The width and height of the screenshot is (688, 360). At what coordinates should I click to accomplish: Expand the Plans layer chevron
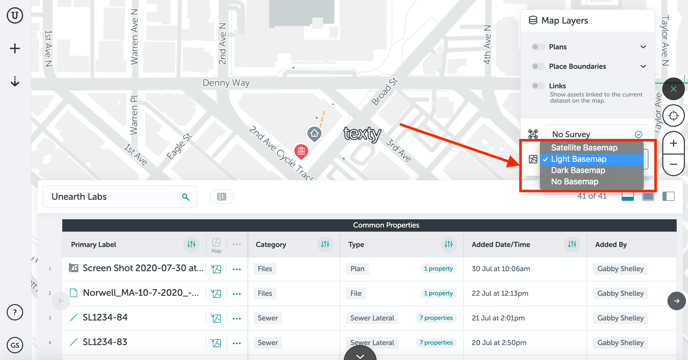tap(643, 47)
